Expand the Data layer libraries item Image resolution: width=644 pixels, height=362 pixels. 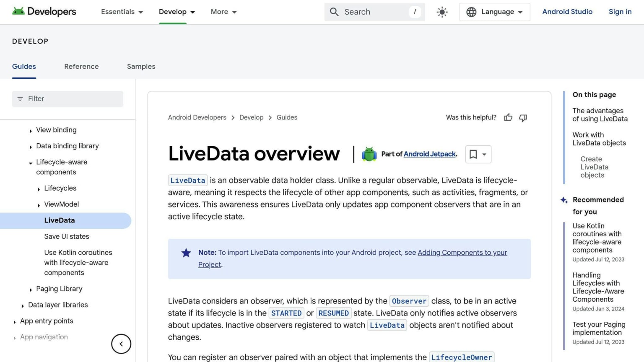pyautogui.click(x=23, y=306)
